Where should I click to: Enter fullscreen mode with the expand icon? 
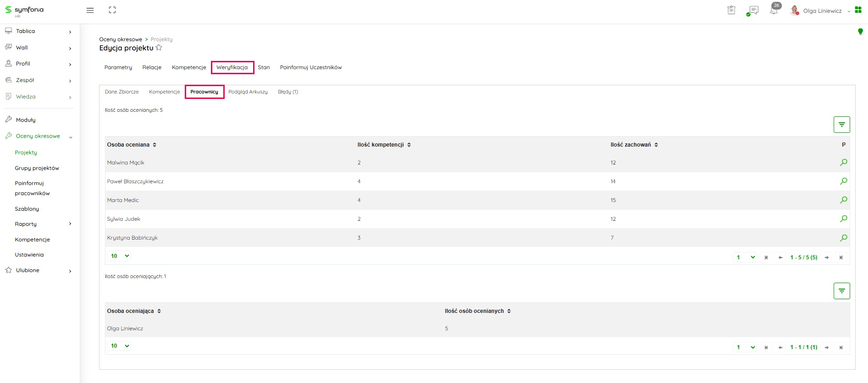coord(112,10)
